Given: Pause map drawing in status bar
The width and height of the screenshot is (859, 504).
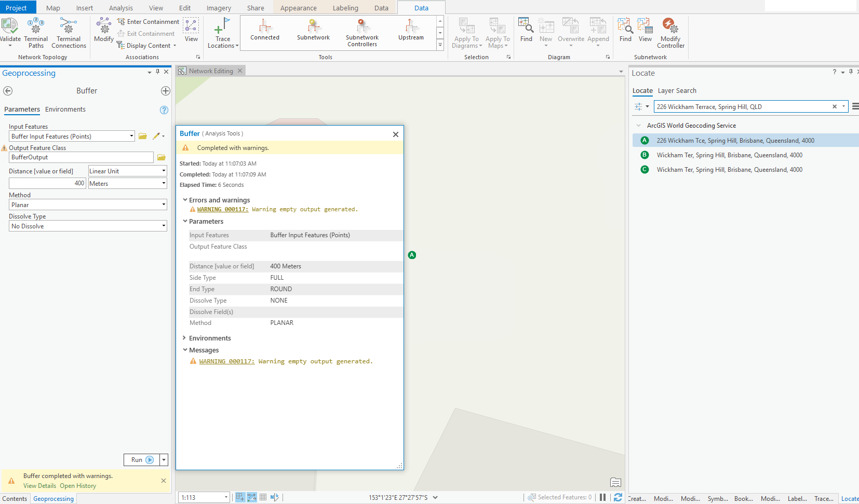Looking at the screenshot, I should tap(602, 497).
